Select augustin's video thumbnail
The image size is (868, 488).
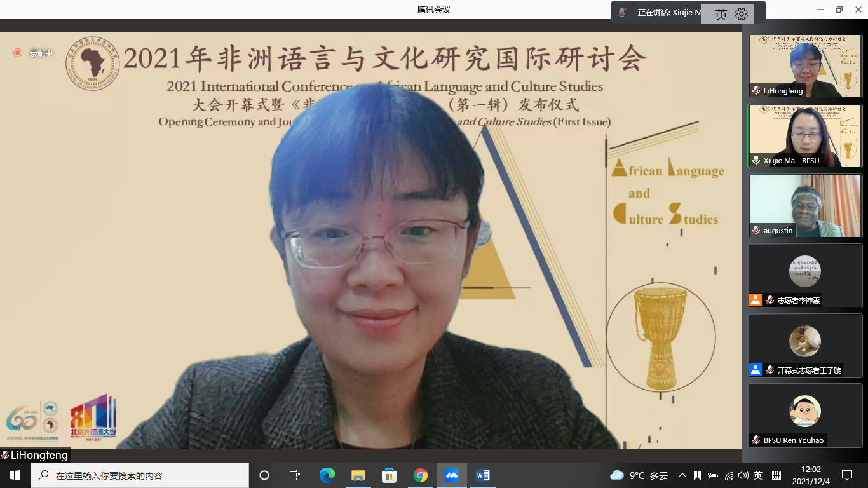(804, 206)
